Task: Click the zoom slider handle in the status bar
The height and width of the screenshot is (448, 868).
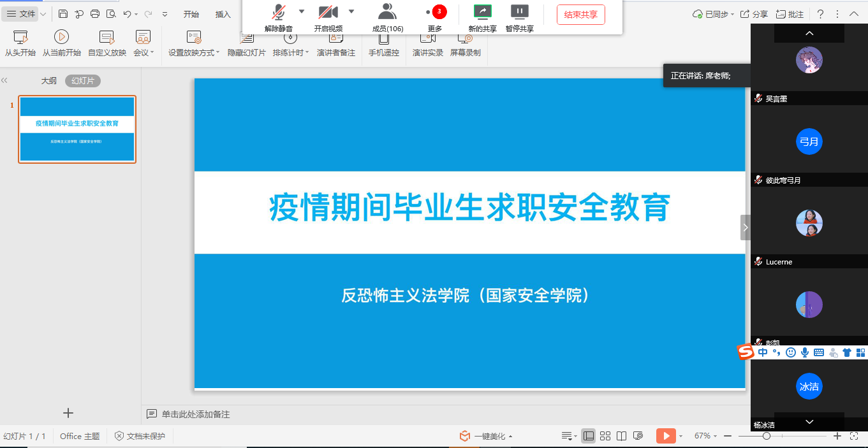Action: 766,436
